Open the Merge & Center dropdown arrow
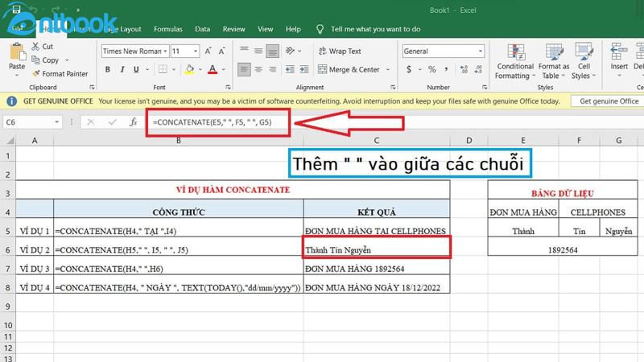The image size is (644, 362). pyautogui.click(x=388, y=69)
